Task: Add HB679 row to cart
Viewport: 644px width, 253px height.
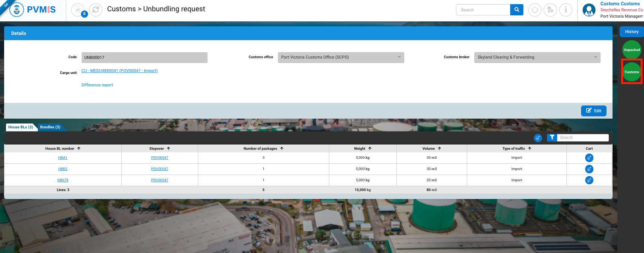Action: (x=589, y=180)
